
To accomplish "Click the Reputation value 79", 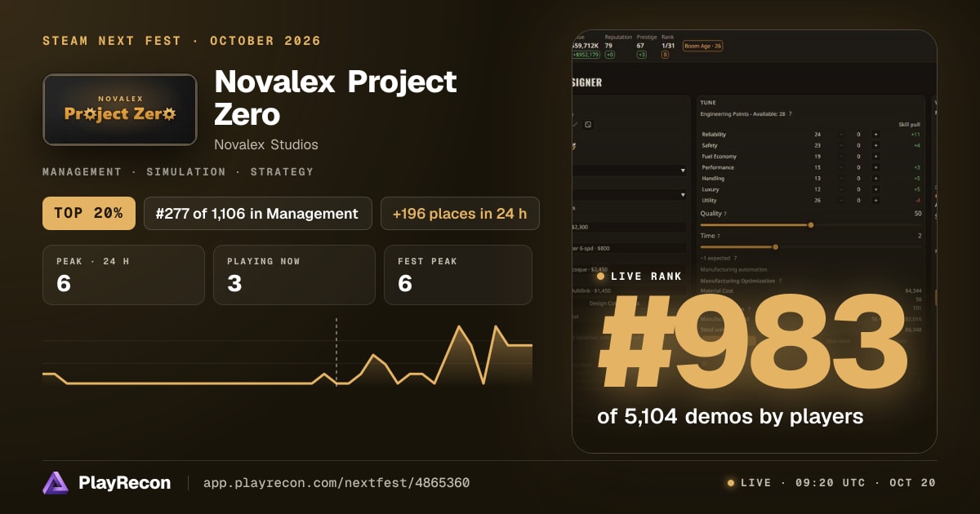I will [609, 46].
